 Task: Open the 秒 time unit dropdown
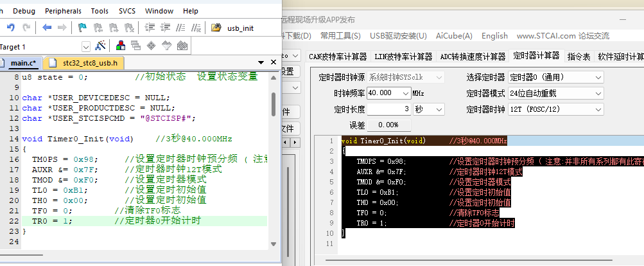click(429, 109)
